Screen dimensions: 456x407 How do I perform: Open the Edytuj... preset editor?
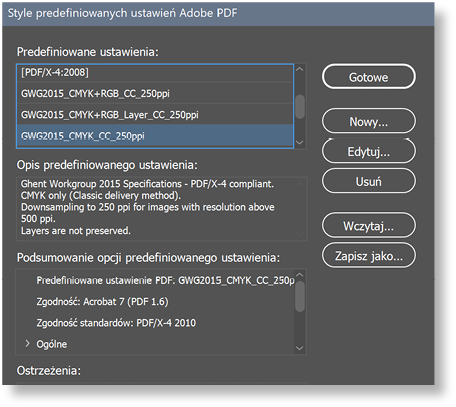tap(369, 152)
